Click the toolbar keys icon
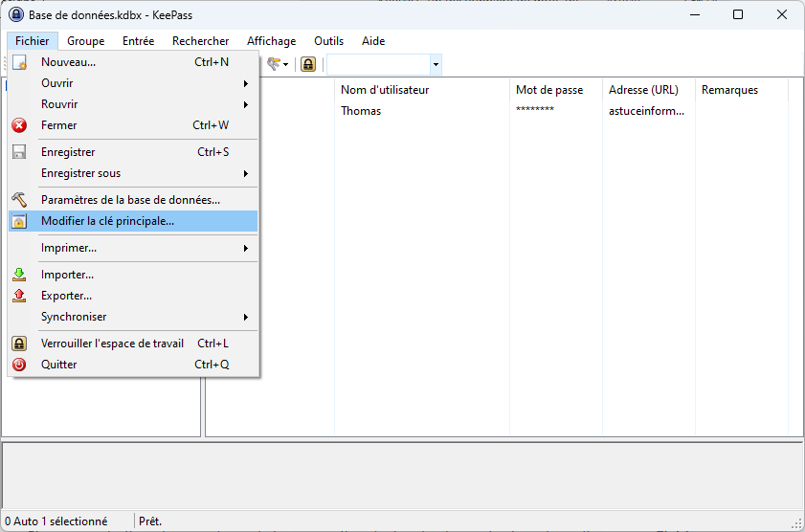The width and height of the screenshot is (805, 532). [274, 64]
